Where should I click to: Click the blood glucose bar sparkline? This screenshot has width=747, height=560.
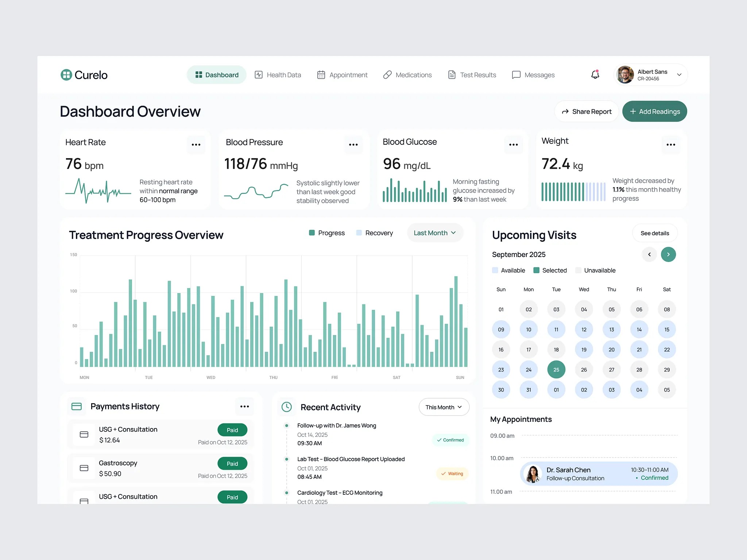[415, 190]
